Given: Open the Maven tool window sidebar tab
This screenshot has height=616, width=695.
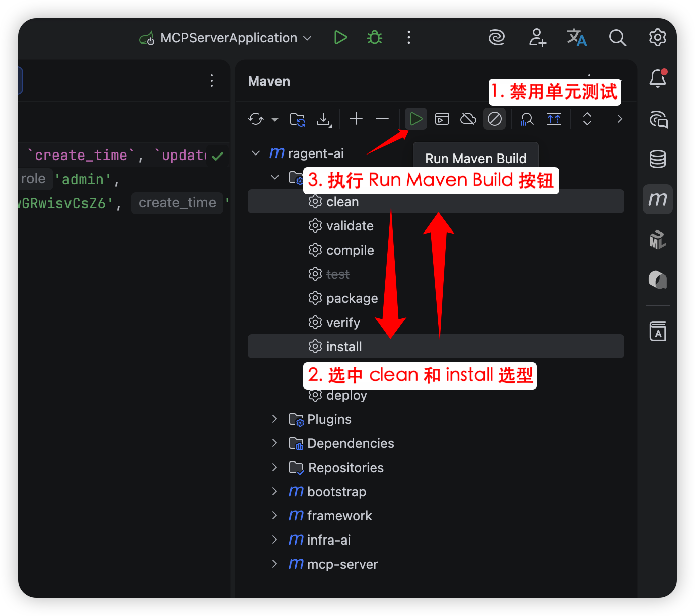Looking at the screenshot, I should 657,199.
